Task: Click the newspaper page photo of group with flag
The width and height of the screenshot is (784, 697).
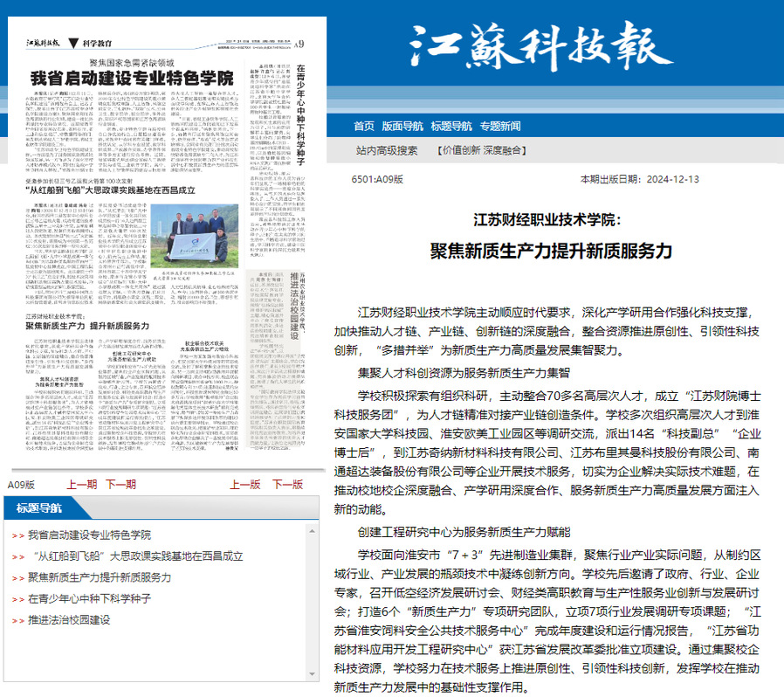Action: point(195,236)
